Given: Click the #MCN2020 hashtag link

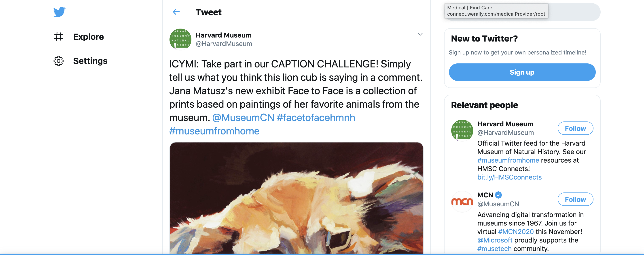Looking at the screenshot, I should [x=515, y=232].
